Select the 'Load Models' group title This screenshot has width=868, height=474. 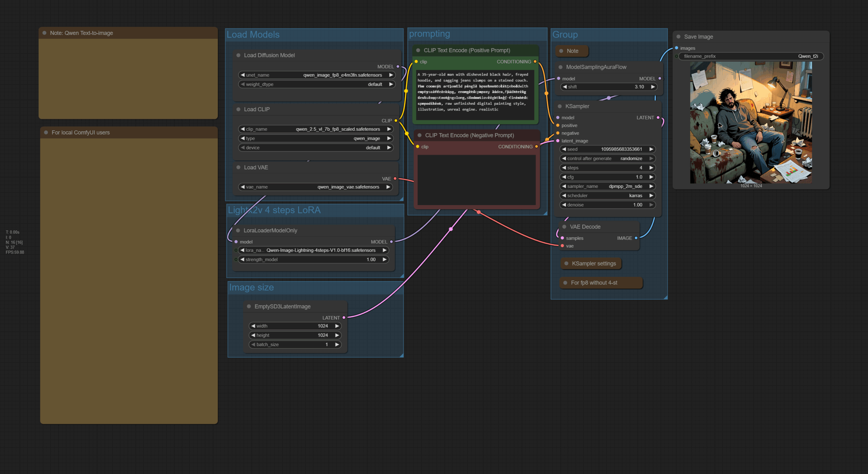(253, 35)
